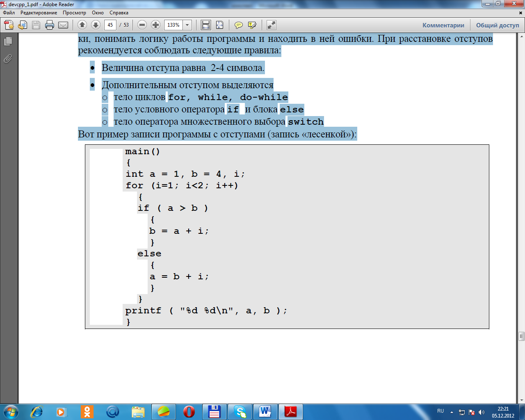This screenshot has width=525, height=420.
Task: Switch to the green-orange ball taskbar app
Action: pyautogui.click(x=164, y=411)
